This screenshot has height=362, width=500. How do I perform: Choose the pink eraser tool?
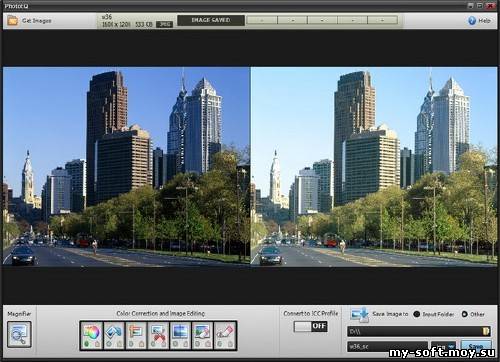tap(225, 336)
